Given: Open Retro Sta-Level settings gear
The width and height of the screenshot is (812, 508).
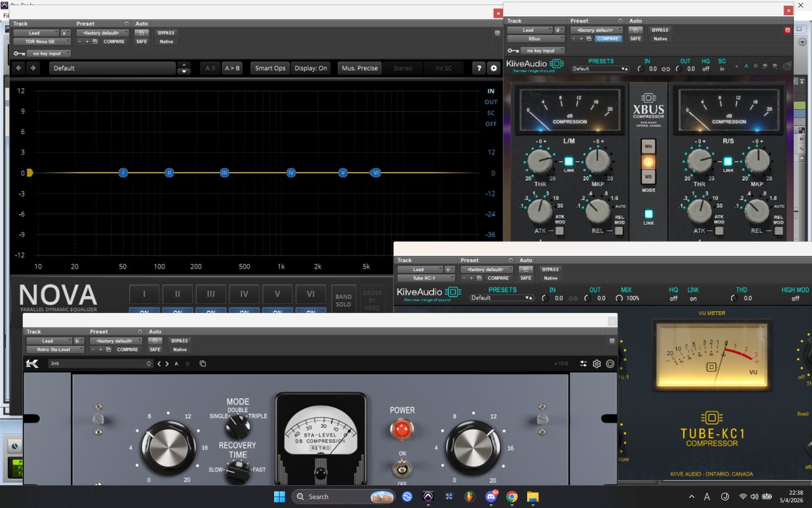Looking at the screenshot, I should pos(597,364).
